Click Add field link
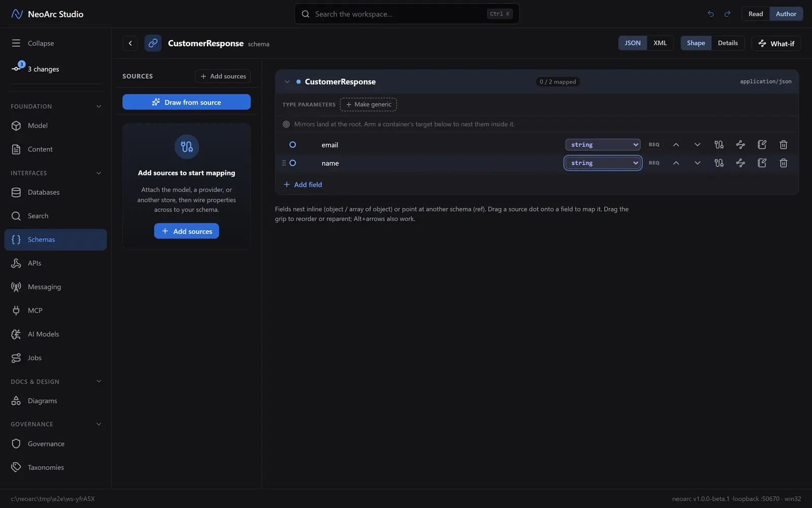The image size is (812, 508). point(303,184)
